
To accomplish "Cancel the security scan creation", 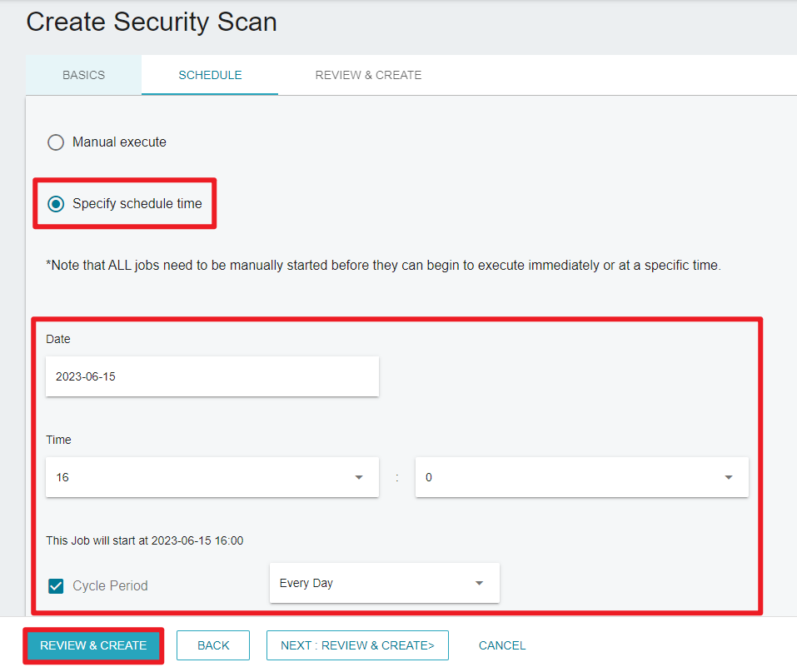I will click(x=502, y=645).
